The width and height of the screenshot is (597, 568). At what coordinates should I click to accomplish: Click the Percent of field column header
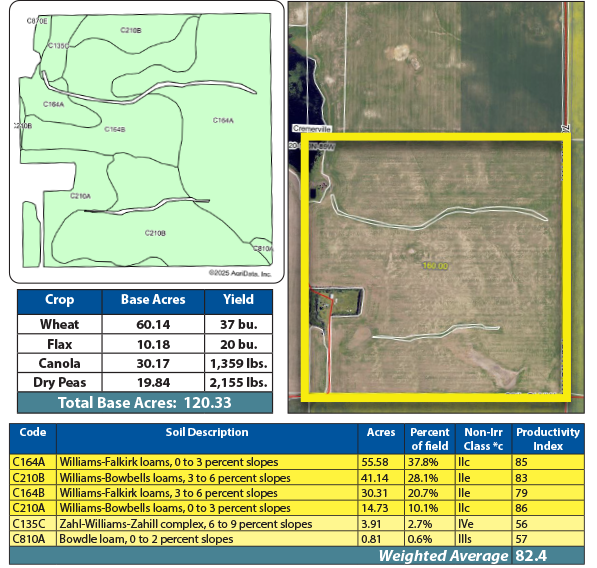coord(430,439)
